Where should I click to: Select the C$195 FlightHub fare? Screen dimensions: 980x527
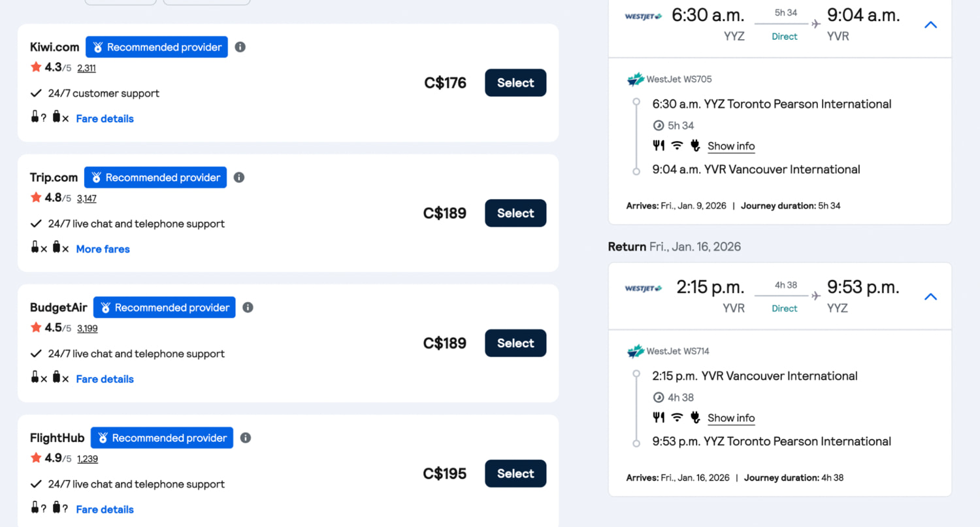coord(515,473)
